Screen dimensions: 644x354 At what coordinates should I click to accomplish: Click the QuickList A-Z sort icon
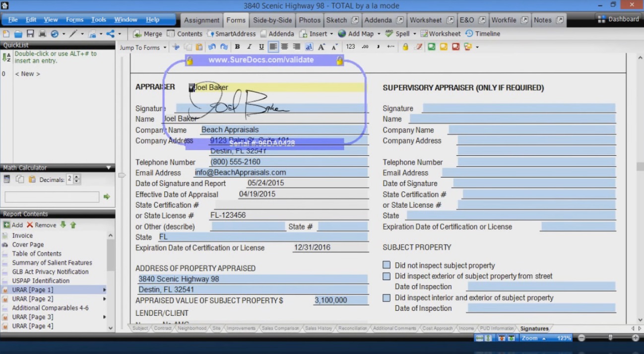tap(6, 57)
